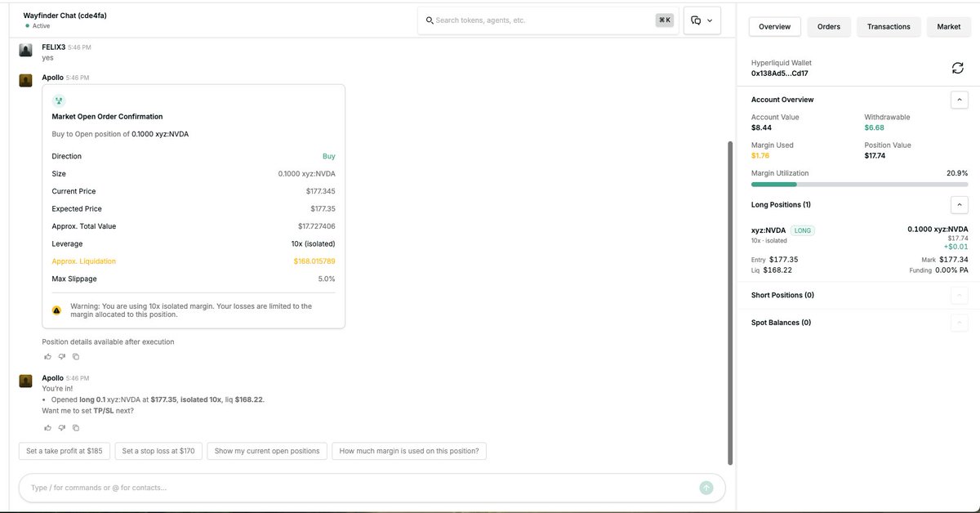Click 'Show my current open positions' suggestion
This screenshot has width=980, height=513.
[267, 451]
